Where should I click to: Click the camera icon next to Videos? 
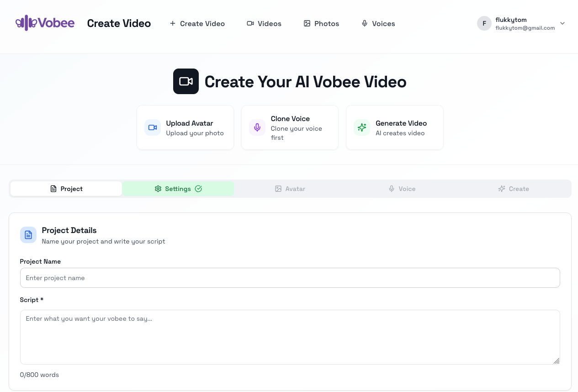(250, 23)
